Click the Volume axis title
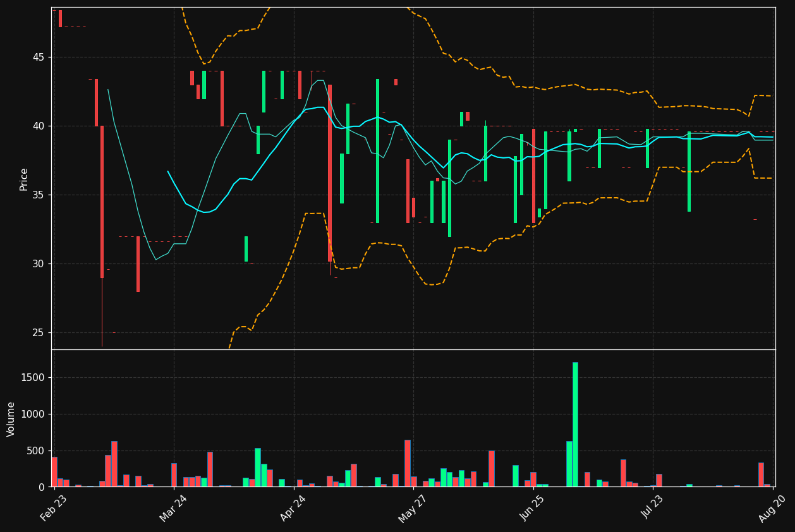The image size is (795, 532). [x=11, y=419]
